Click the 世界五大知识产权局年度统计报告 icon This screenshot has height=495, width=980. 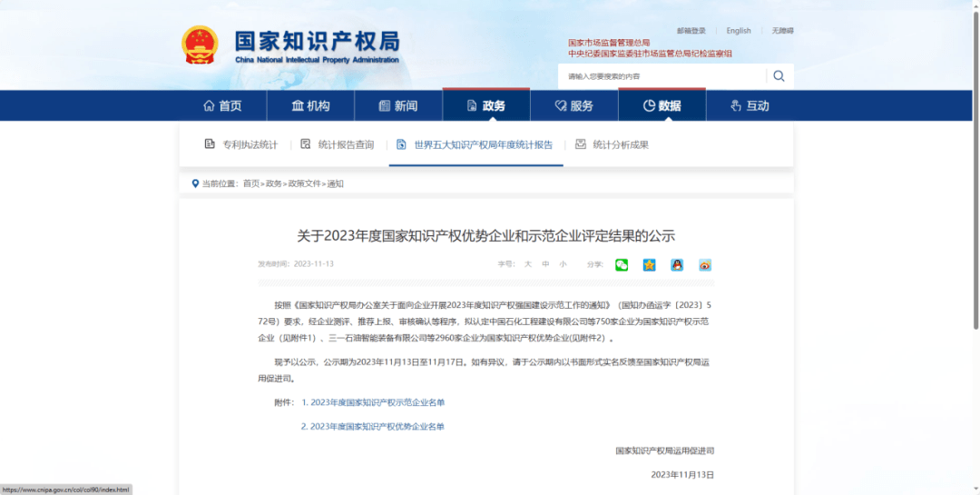[401, 144]
